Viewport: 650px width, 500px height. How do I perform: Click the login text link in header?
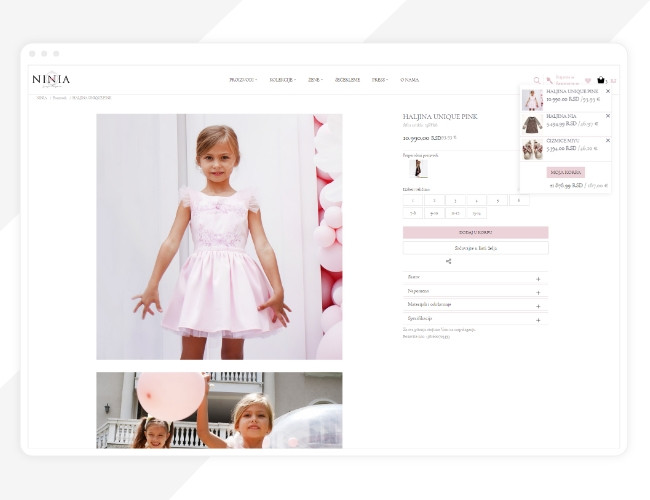point(567,80)
